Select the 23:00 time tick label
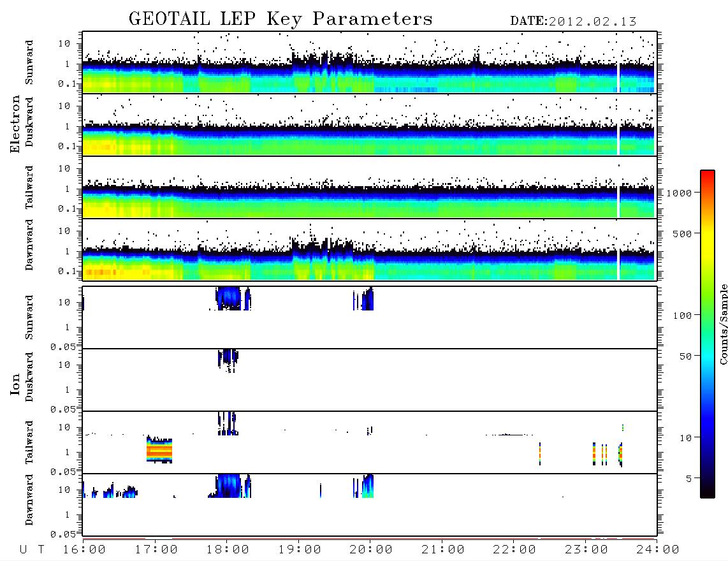The width and height of the screenshot is (728, 561). pos(586,550)
